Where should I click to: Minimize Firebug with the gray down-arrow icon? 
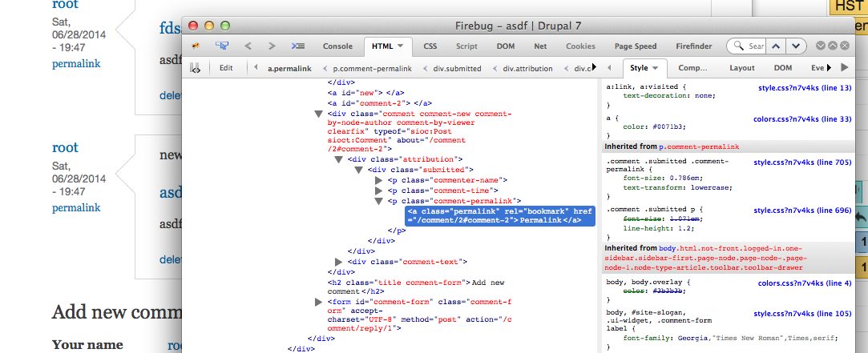point(821,46)
